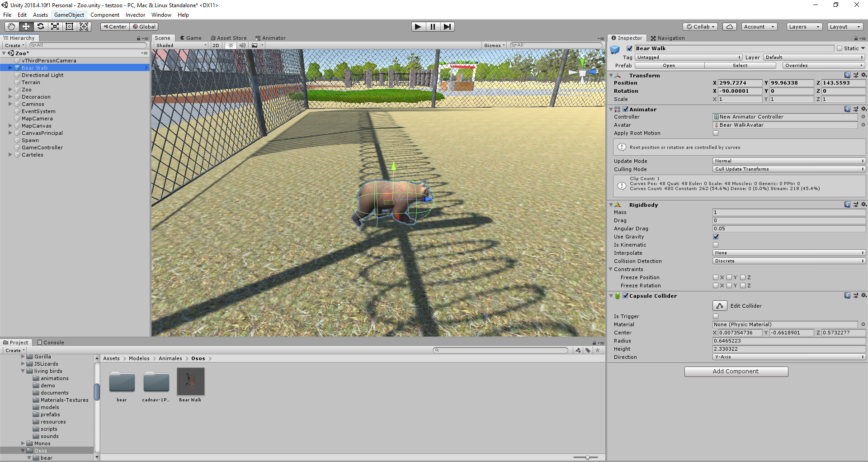The image size is (868, 462).
Task: Toggle scene audio speaker icon
Action: [x=242, y=45]
